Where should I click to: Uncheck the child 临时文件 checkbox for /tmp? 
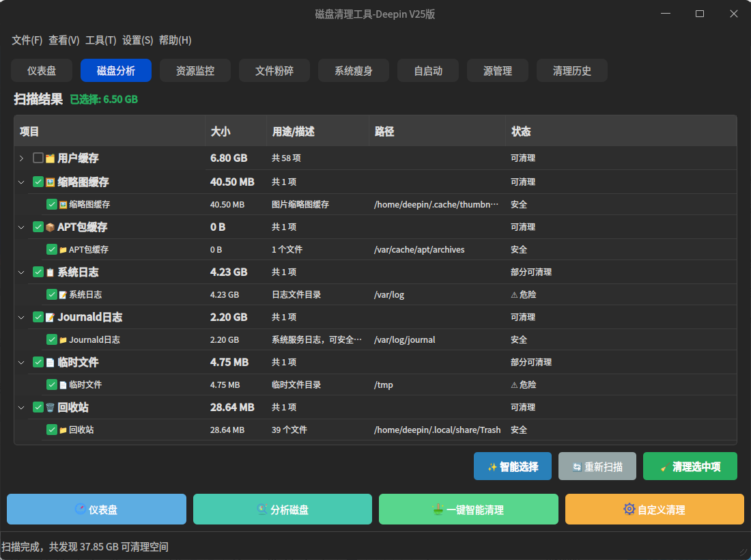point(52,384)
